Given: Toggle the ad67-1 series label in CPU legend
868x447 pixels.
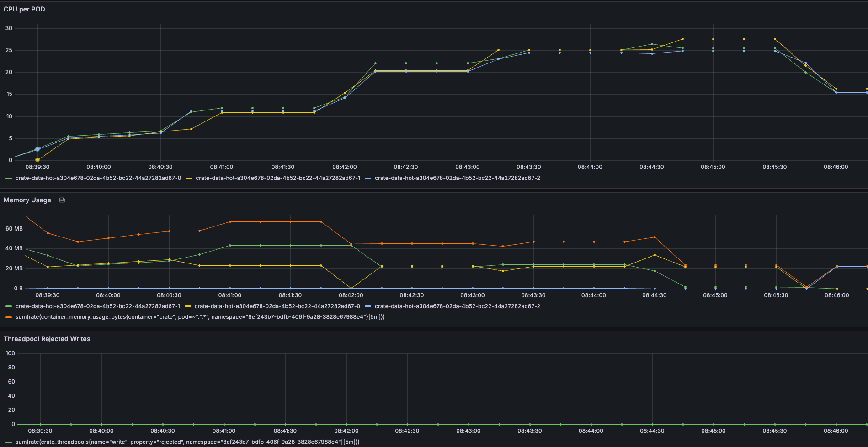Looking at the screenshot, I should pyautogui.click(x=278, y=178).
